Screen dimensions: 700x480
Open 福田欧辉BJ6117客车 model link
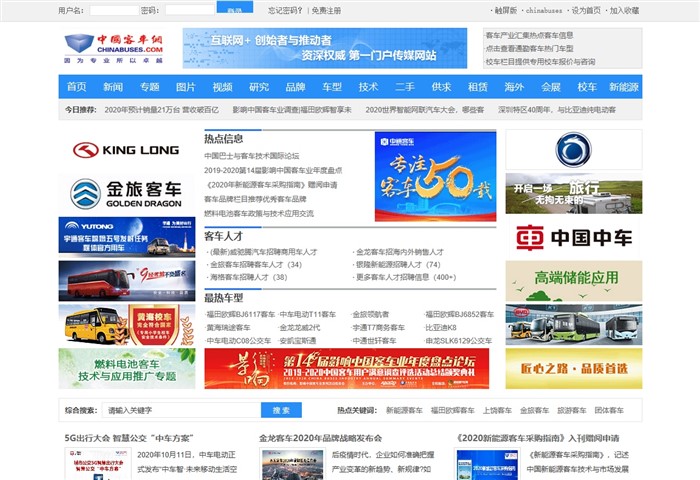(241, 314)
